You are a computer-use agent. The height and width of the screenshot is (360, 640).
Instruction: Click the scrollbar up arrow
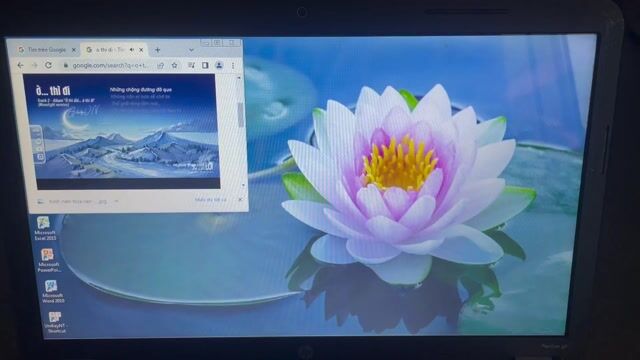pyautogui.click(x=239, y=78)
